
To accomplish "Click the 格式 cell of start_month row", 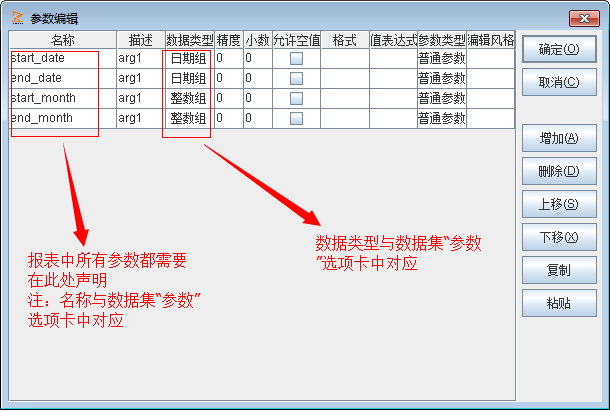I will 345,98.
